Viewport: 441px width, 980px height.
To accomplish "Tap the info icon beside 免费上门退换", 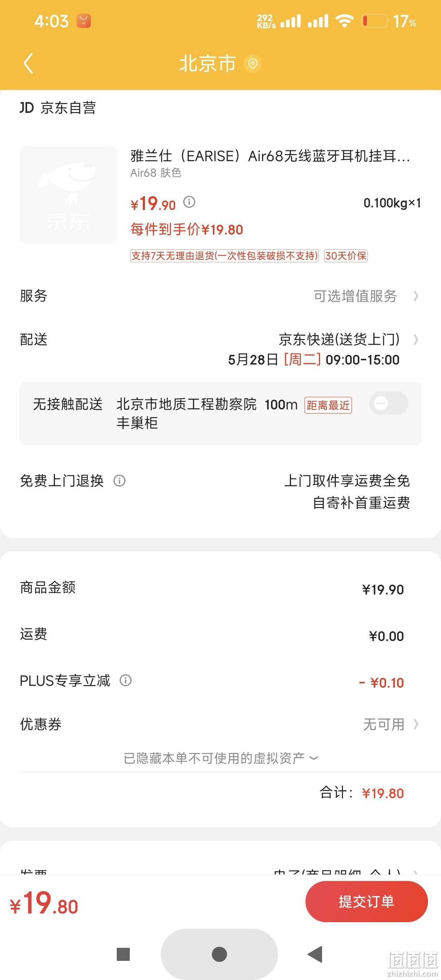I will tap(120, 481).
